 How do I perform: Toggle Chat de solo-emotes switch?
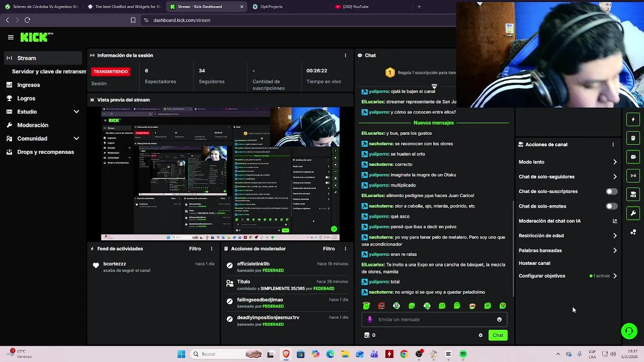pos(611,206)
